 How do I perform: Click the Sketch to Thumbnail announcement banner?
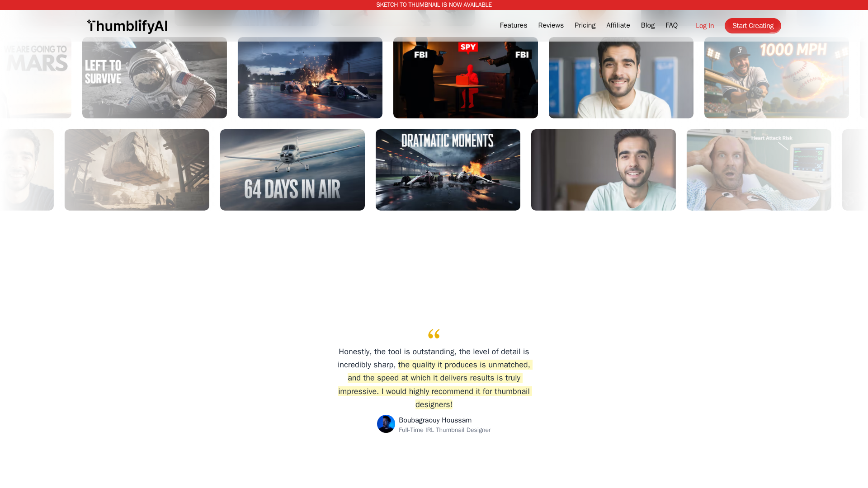pyautogui.click(x=434, y=5)
